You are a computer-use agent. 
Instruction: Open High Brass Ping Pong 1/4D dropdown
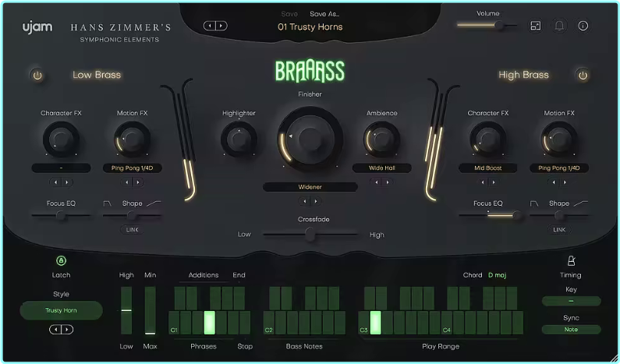tap(559, 168)
